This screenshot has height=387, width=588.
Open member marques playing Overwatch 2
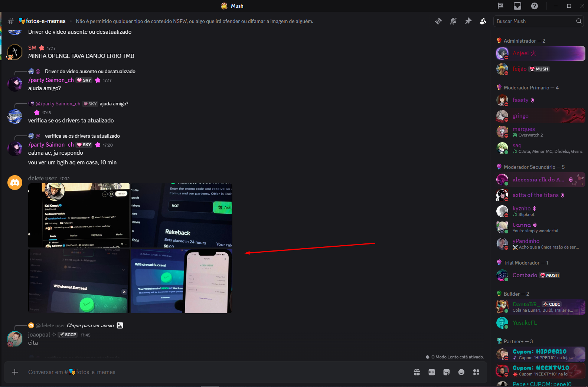[540, 132]
